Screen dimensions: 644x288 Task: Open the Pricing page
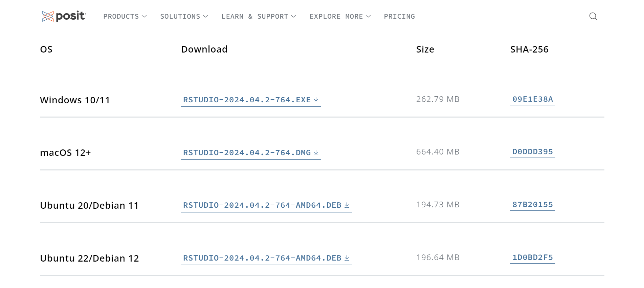pyautogui.click(x=399, y=16)
